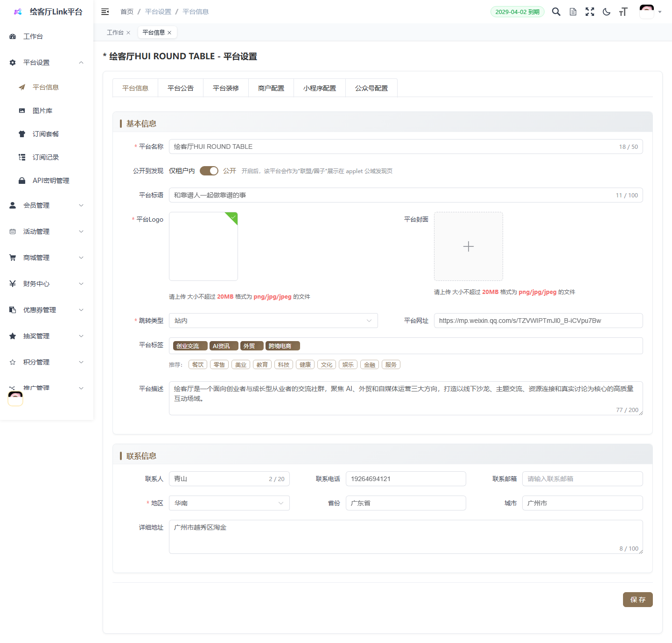Viewport: 672px width, 643px height.
Task: Click the 图片库 image icon
Action: coord(22,111)
